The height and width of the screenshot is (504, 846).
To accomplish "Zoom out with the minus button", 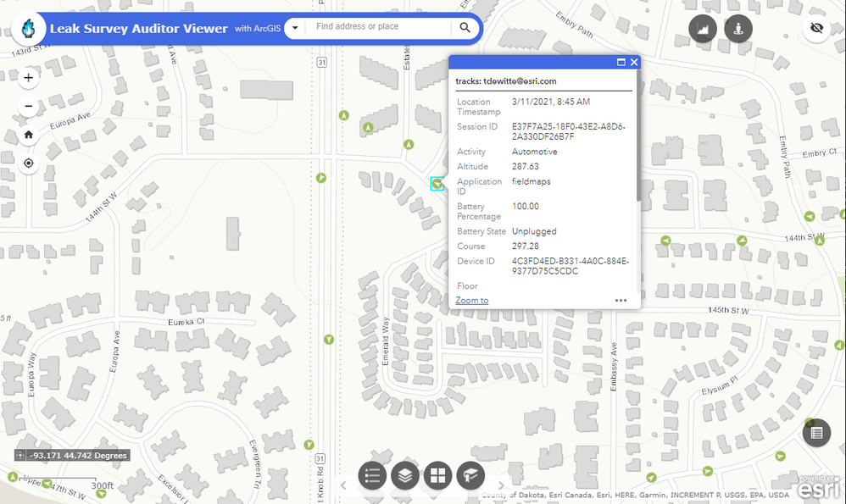I will pos(29,106).
